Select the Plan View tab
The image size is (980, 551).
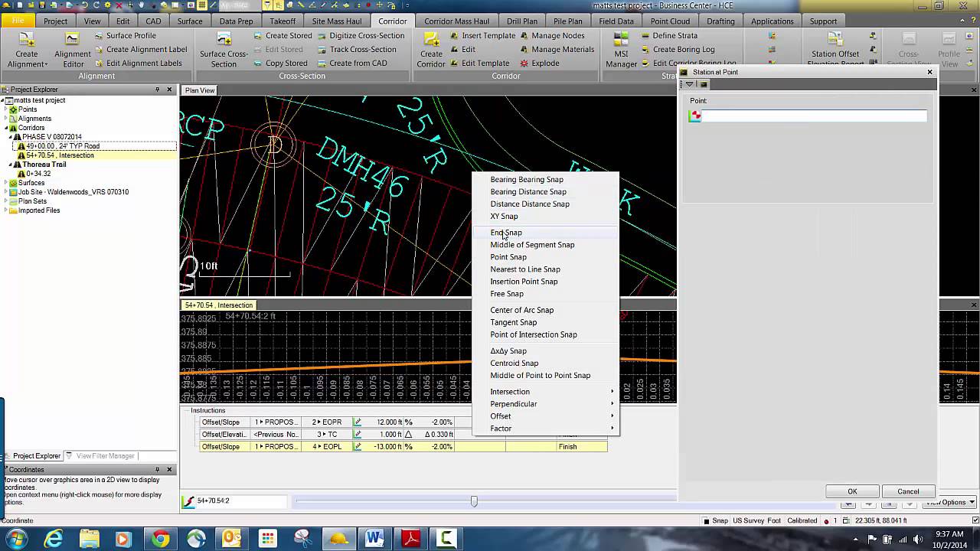pyautogui.click(x=199, y=90)
